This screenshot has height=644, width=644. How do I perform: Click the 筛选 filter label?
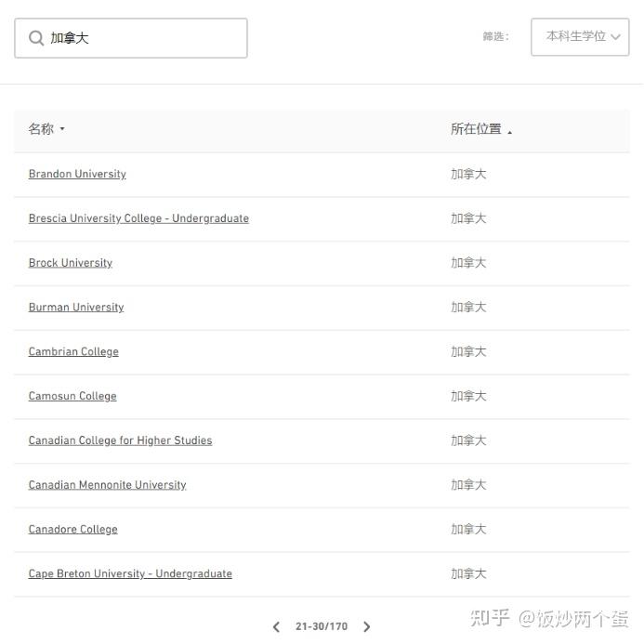click(495, 36)
